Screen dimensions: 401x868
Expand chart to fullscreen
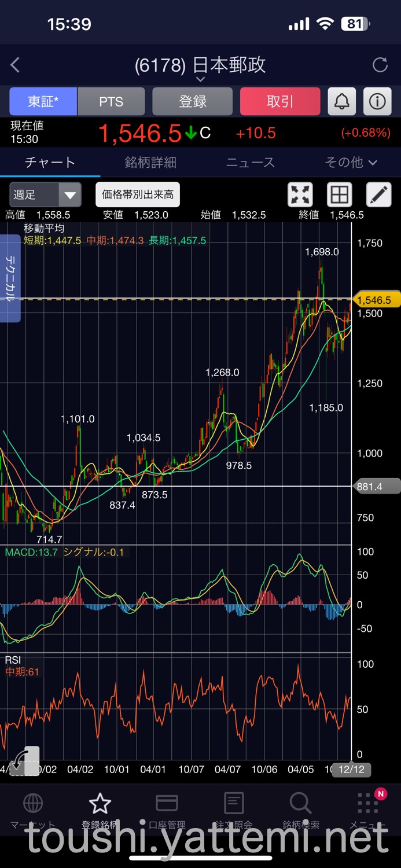pos(300,194)
